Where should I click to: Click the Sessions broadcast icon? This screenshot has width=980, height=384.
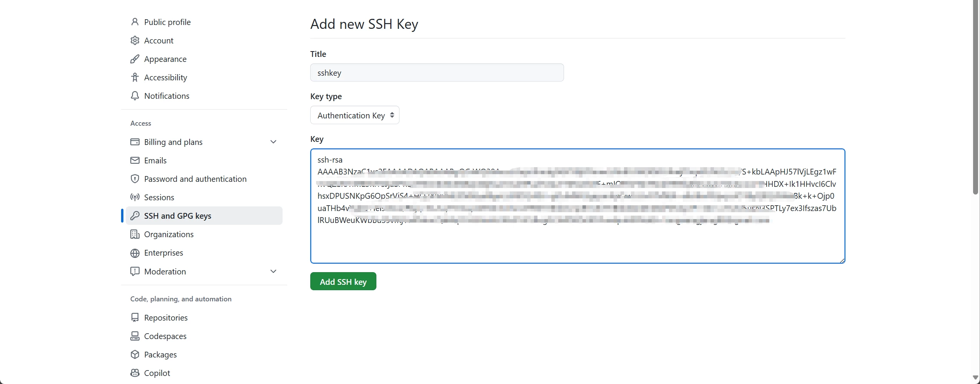(135, 197)
